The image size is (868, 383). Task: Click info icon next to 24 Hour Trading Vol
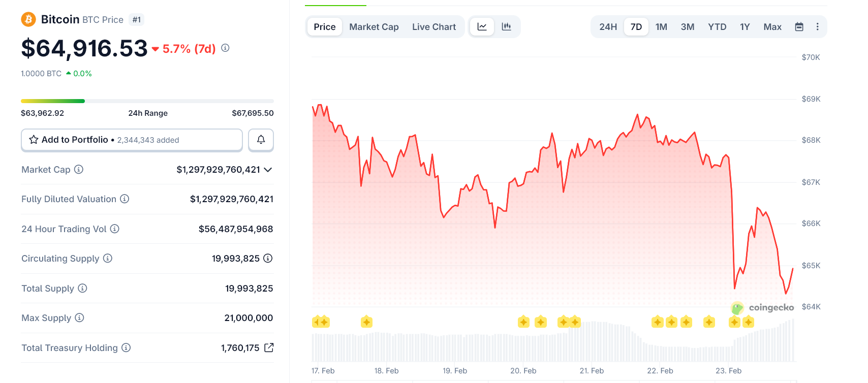(x=115, y=229)
